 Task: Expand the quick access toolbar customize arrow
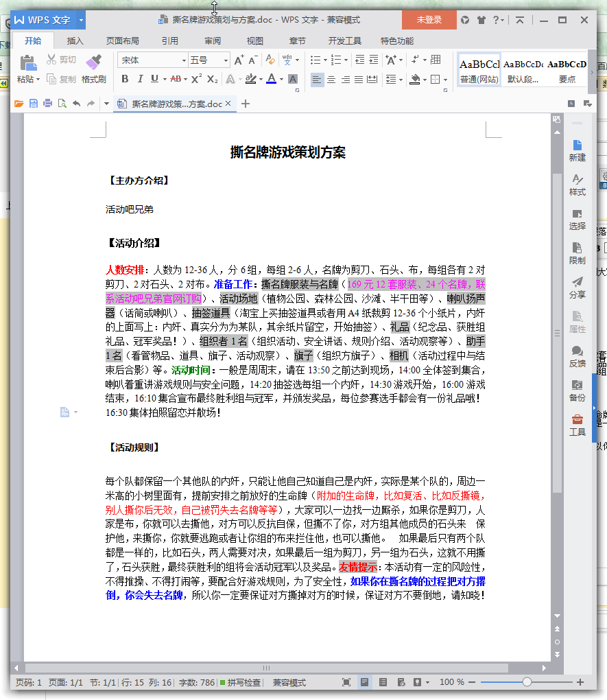point(106,104)
